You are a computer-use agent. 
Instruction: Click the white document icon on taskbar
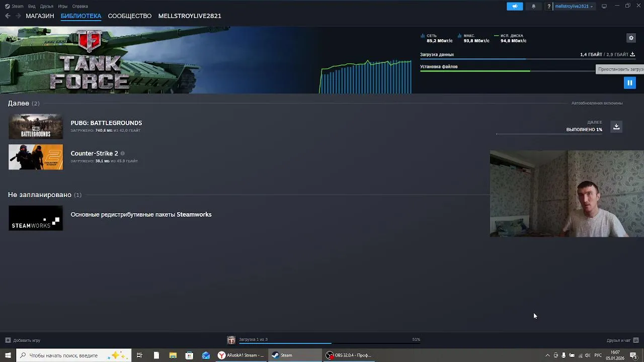tap(156, 355)
